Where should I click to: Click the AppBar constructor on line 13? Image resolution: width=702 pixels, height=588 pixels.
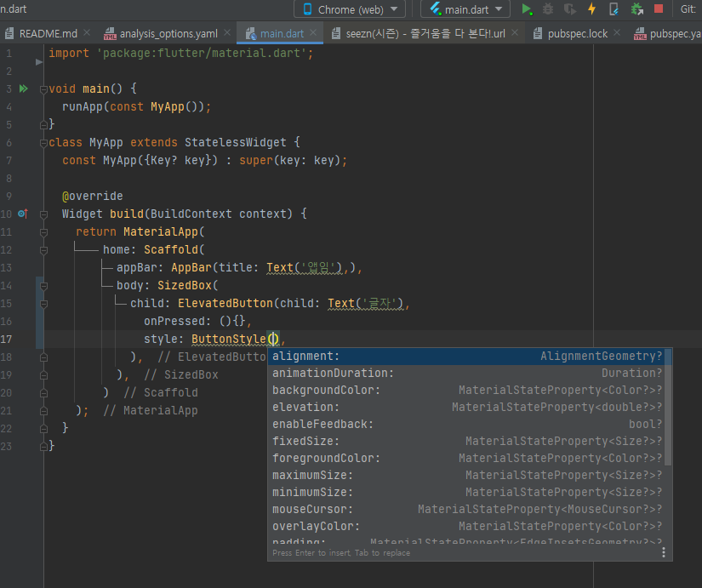click(191, 267)
